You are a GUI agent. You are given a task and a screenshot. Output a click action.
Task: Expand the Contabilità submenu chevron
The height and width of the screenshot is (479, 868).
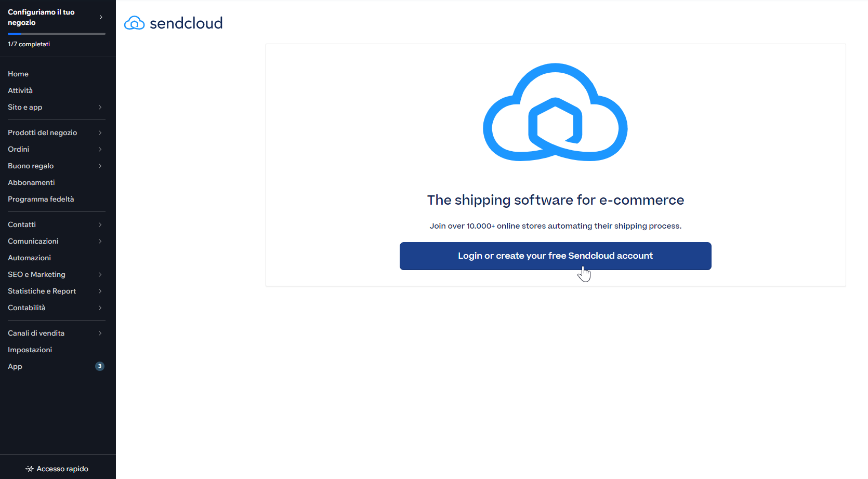tap(100, 308)
